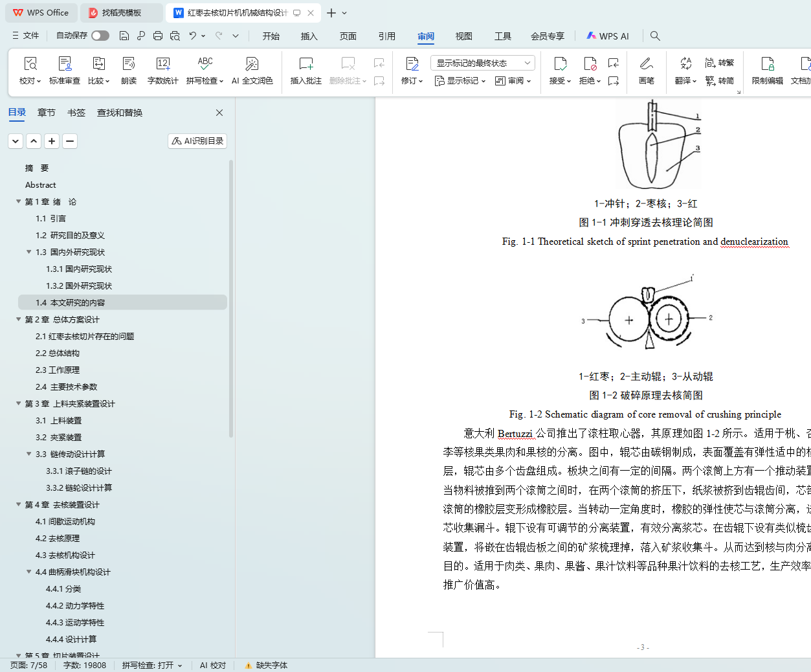Switch to the 视图 ribbon tab
Screen dimensions: 811x672
tap(463, 36)
